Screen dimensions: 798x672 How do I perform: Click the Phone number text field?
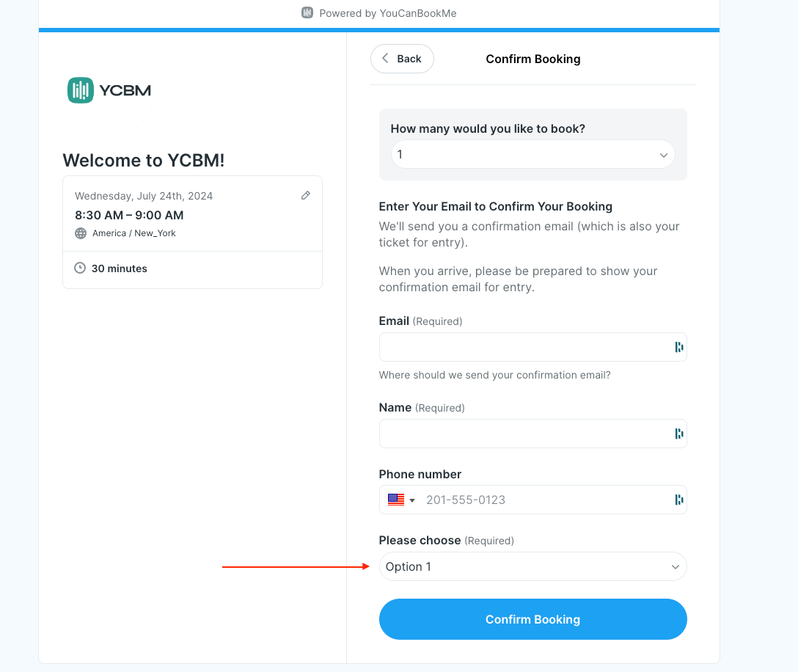click(547, 500)
